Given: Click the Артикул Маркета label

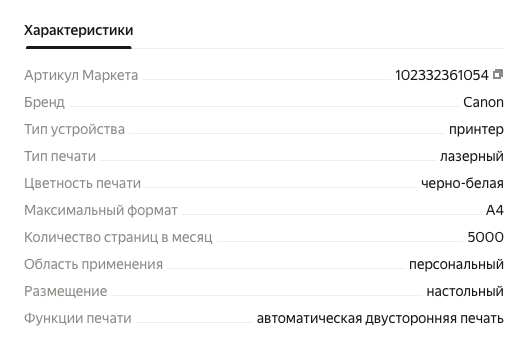Looking at the screenshot, I should pyautogui.click(x=81, y=75).
